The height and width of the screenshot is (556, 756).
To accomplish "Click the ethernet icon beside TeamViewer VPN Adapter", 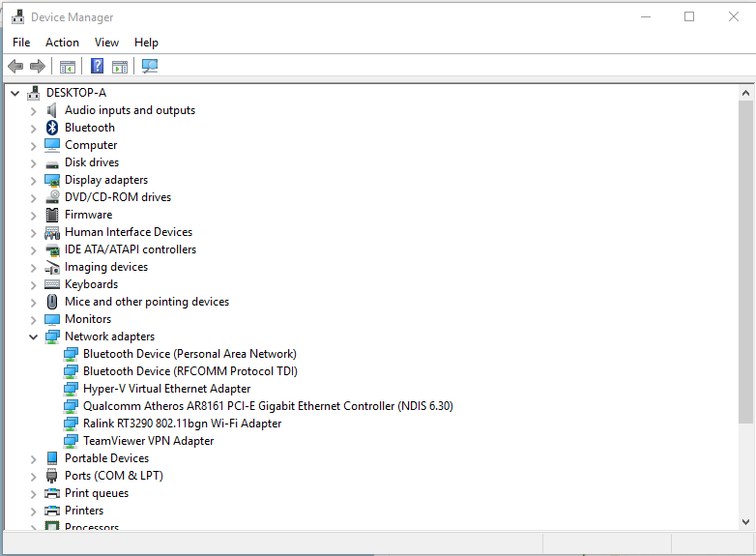I will pyautogui.click(x=71, y=441).
